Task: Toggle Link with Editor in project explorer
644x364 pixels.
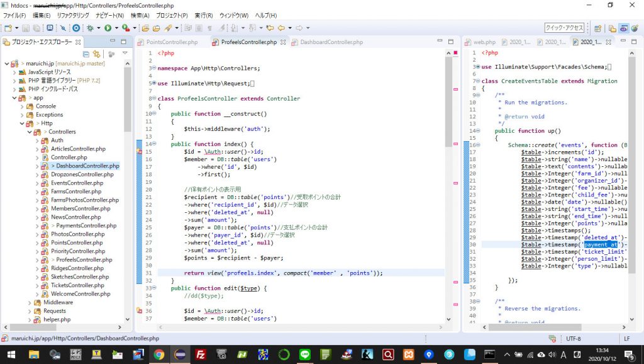Action: [x=96, y=55]
